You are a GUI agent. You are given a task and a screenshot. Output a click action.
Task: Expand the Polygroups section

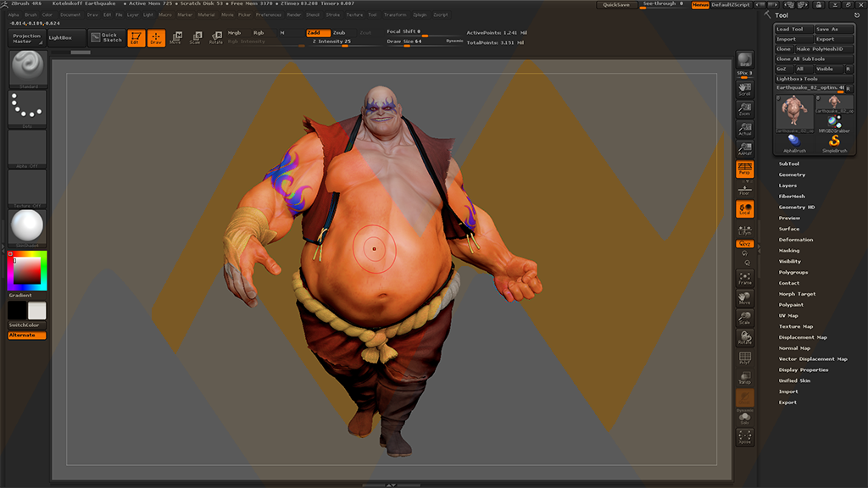pos(793,272)
